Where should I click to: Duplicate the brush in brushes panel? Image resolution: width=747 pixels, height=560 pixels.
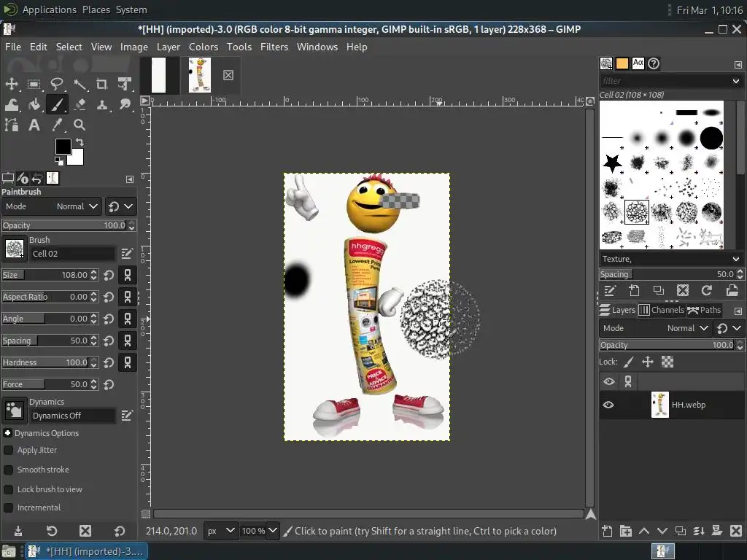pyautogui.click(x=659, y=290)
